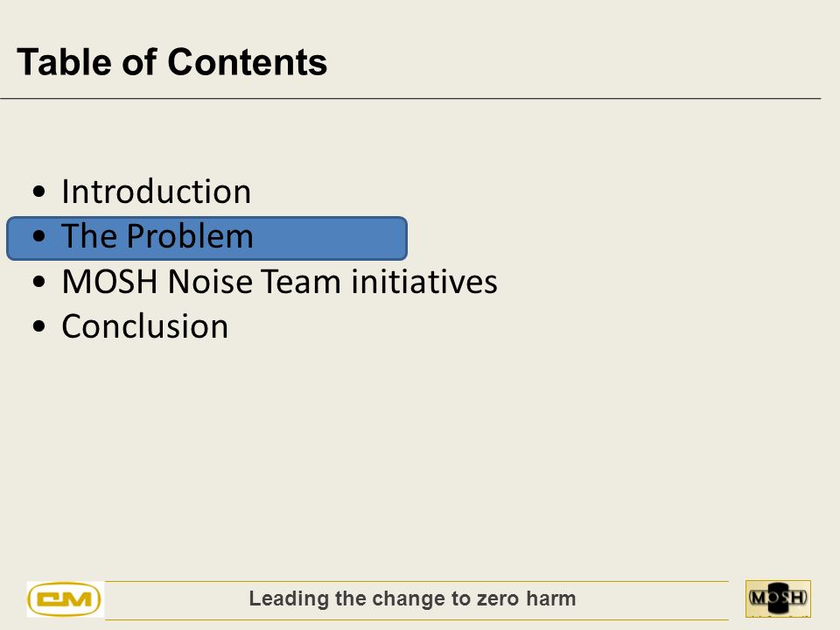The image size is (840, 630).
Task: Click the Leading the change tagline
Action: 412,598
